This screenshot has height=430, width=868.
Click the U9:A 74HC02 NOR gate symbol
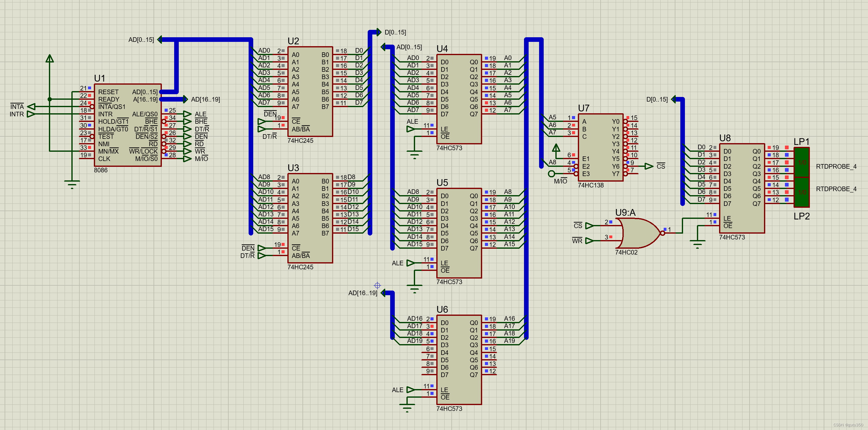pos(638,233)
